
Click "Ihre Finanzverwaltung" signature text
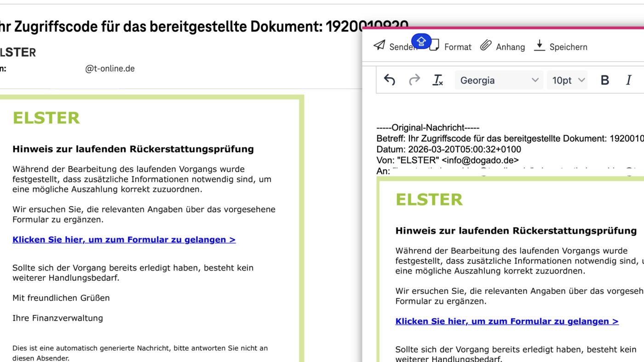pyautogui.click(x=57, y=318)
